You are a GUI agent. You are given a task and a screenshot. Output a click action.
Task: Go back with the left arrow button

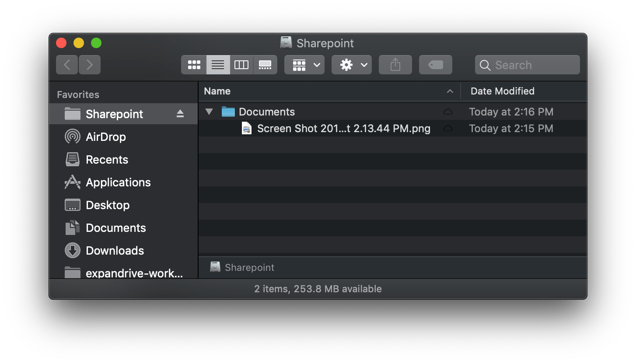point(67,65)
